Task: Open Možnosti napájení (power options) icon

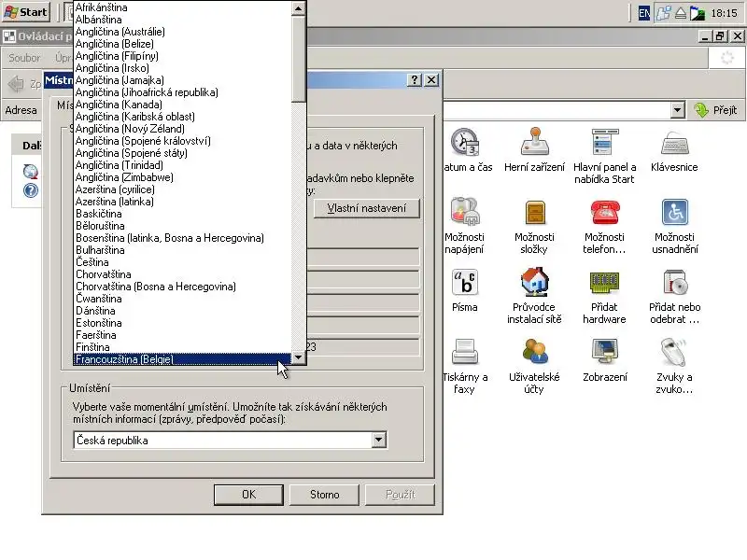Action: [465, 212]
